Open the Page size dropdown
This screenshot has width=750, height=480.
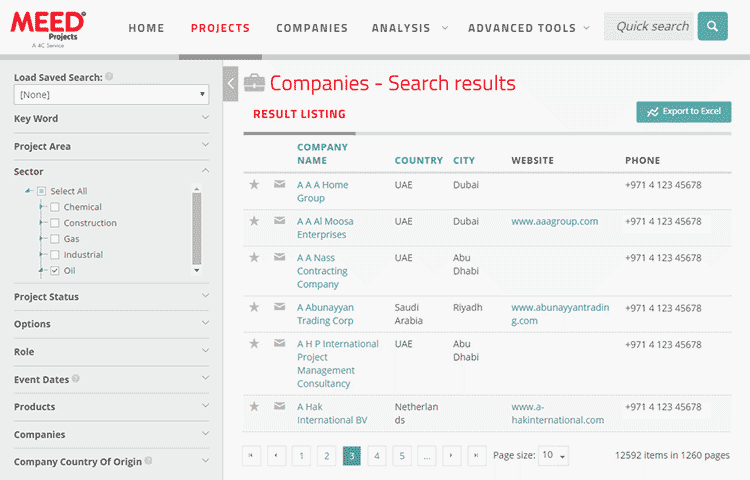[x=554, y=456]
